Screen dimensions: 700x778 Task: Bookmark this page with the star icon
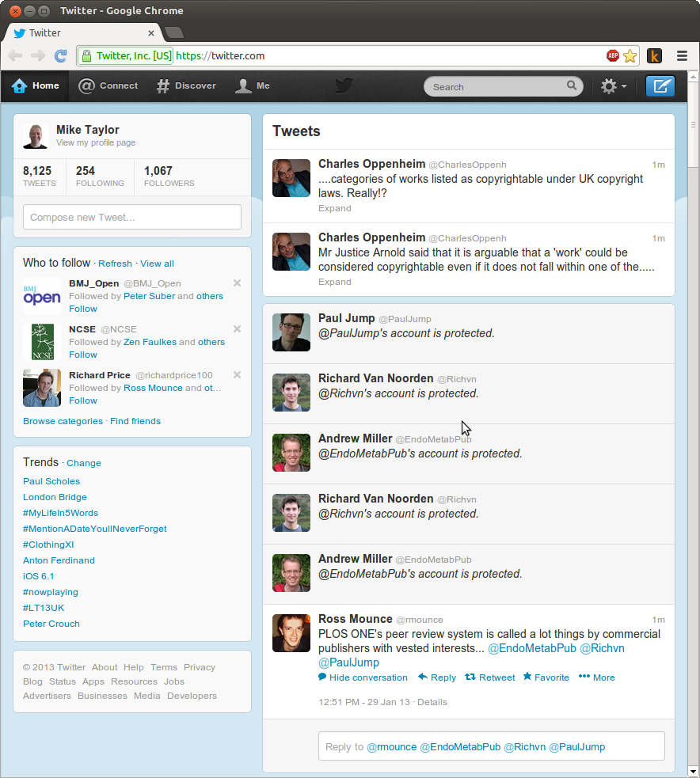(x=630, y=55)
